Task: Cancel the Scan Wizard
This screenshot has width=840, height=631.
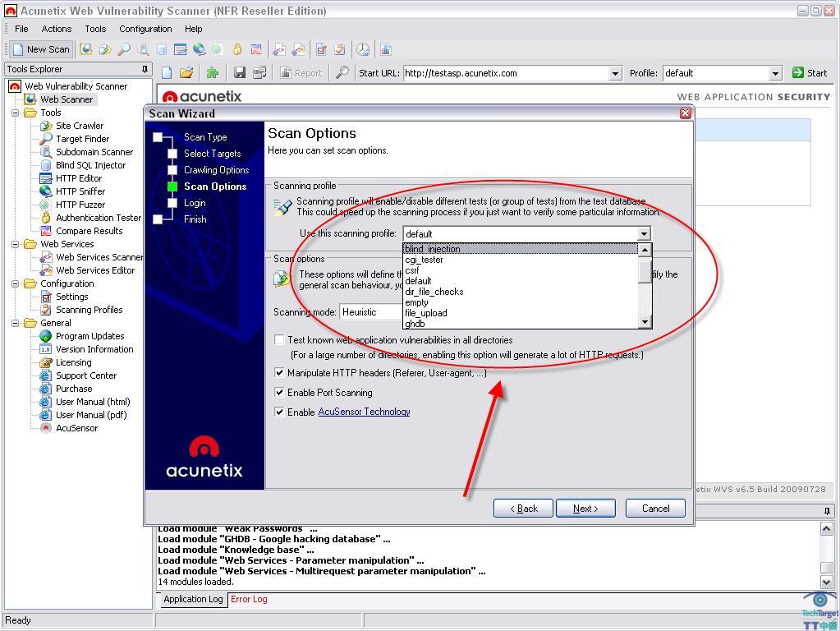Action: pos(655,509)
